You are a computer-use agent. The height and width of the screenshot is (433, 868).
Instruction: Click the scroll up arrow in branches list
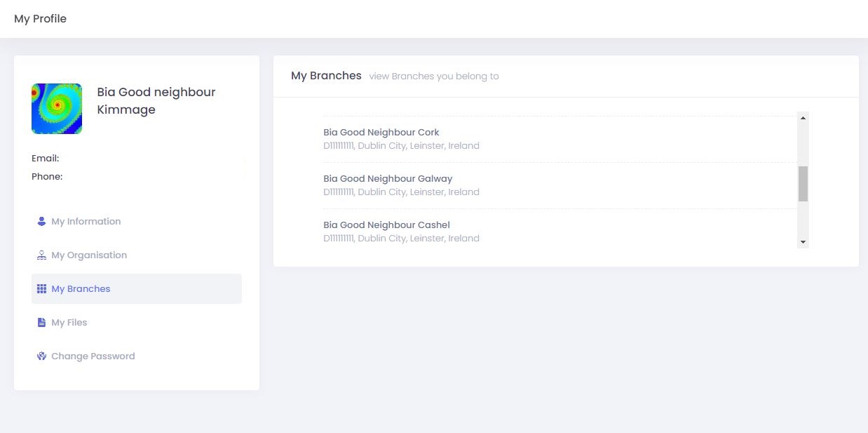[x=803, y=118]
